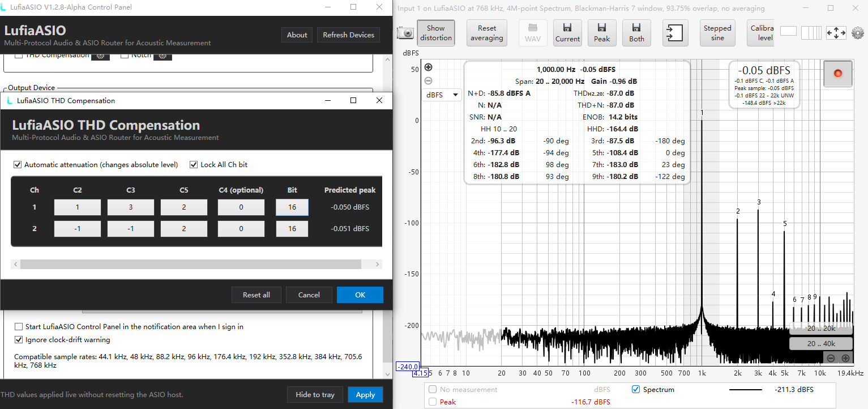
Task: Click the vertical zoom-in plus icon
Action: (428, 67)
